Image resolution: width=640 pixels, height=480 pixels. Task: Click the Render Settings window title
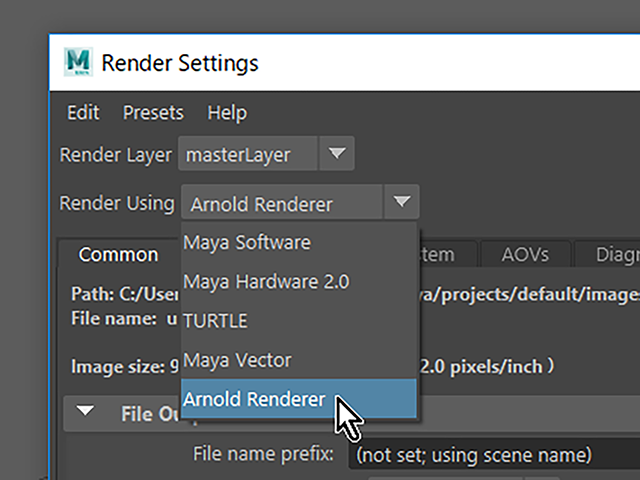(x=180, y=63)
